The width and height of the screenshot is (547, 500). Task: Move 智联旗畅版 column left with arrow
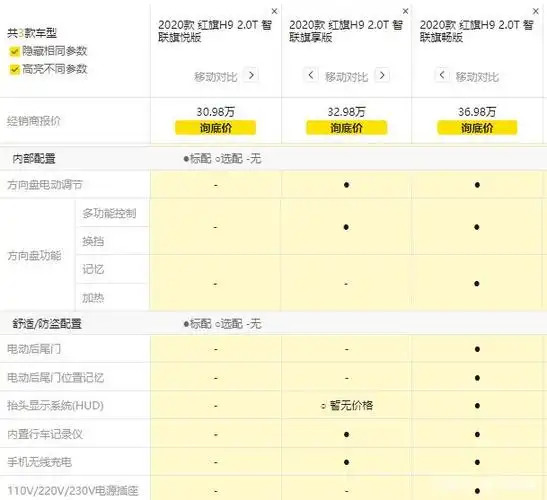pos(442,75)
